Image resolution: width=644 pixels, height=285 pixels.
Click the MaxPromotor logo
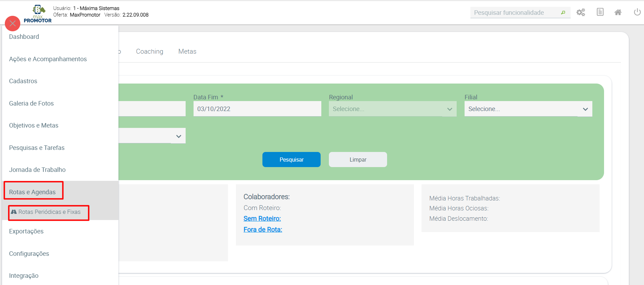coord(38,14)
